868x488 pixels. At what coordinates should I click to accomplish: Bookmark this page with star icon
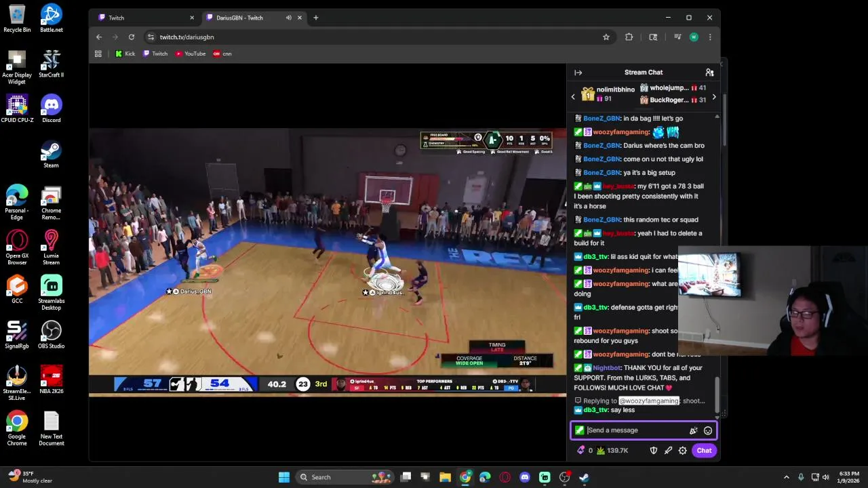coord(606,37)
